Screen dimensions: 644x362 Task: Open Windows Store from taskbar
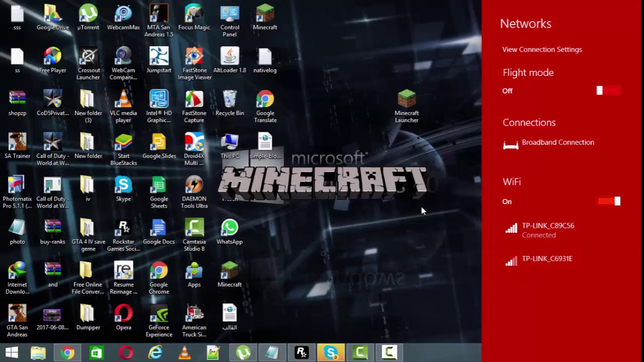pos(96,353)
